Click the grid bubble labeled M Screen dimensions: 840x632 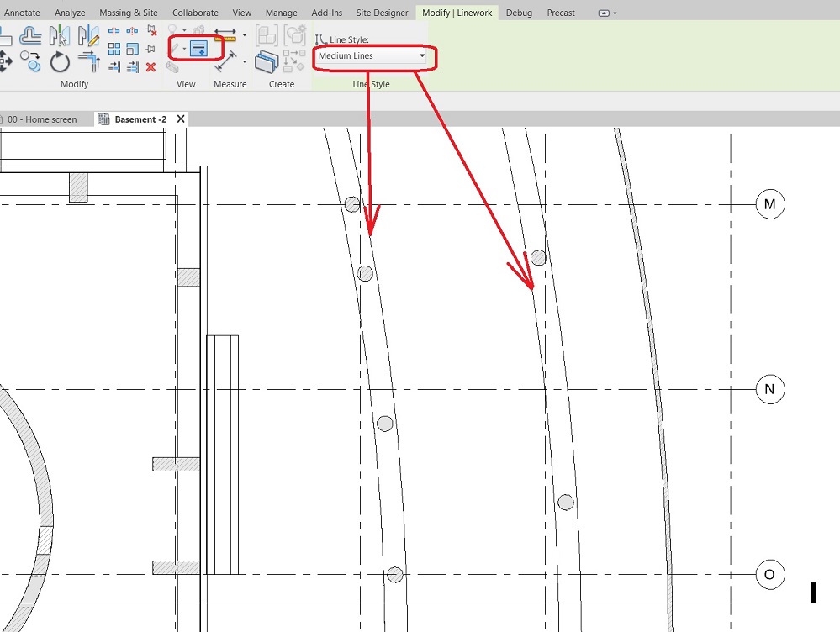(x=769, y=203)
